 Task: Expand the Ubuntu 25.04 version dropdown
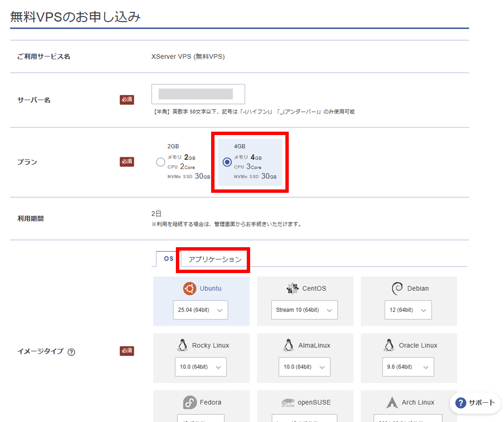pos(200,310)
